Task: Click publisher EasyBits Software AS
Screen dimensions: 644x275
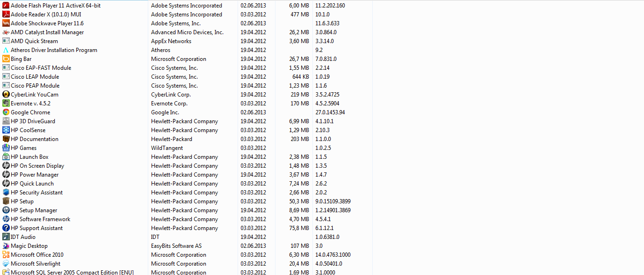Action: [176, 246]
